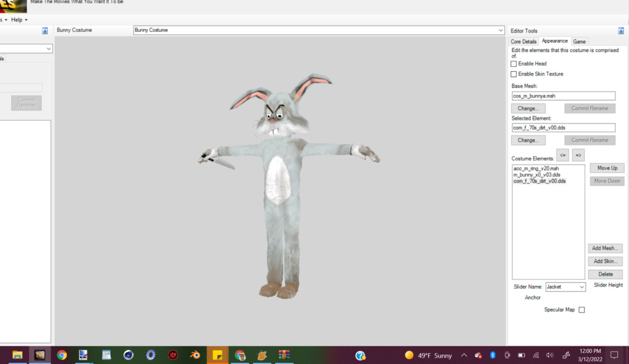Image resolution: width=629 pixels, height=364 pixels.
Task: Toggle the Specular Map checkbox
Action: (582, 310)
